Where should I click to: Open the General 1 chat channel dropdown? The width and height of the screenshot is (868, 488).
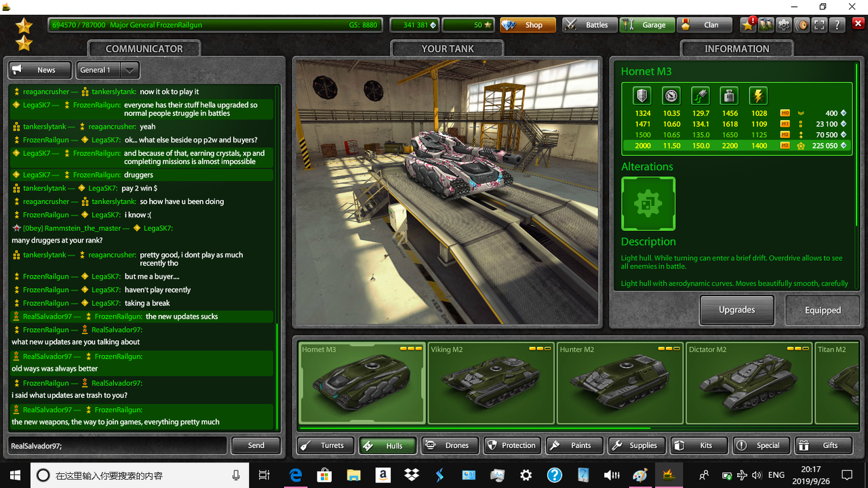coord(107,70)
